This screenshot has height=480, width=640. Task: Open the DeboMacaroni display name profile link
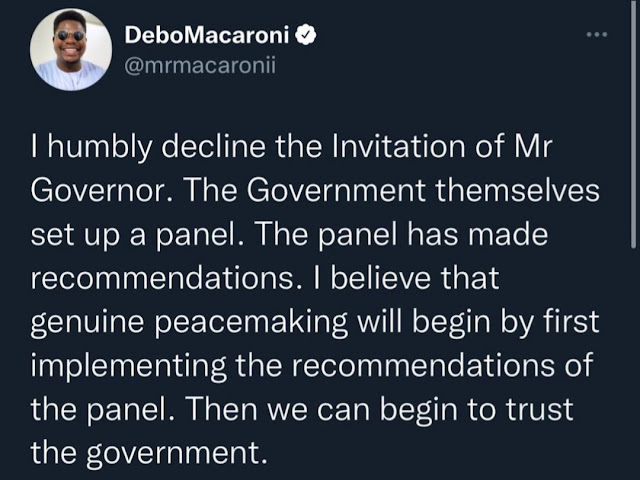[x=207, y=35]
